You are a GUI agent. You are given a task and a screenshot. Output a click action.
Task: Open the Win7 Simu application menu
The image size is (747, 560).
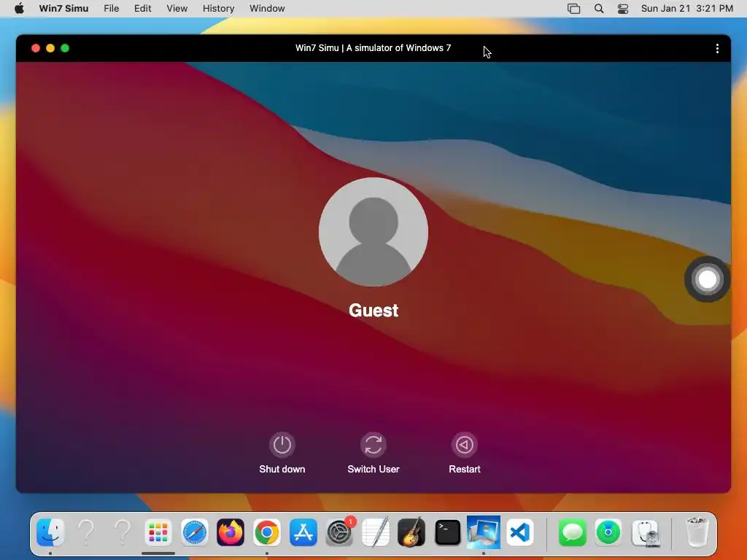coord(64,9)
